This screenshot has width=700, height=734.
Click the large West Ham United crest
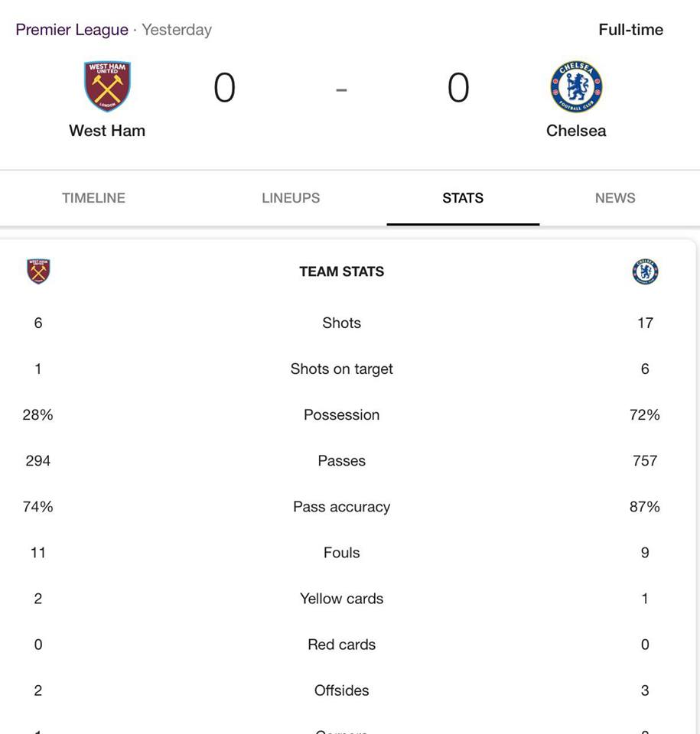pyautogui.click(x=107, y=86)
